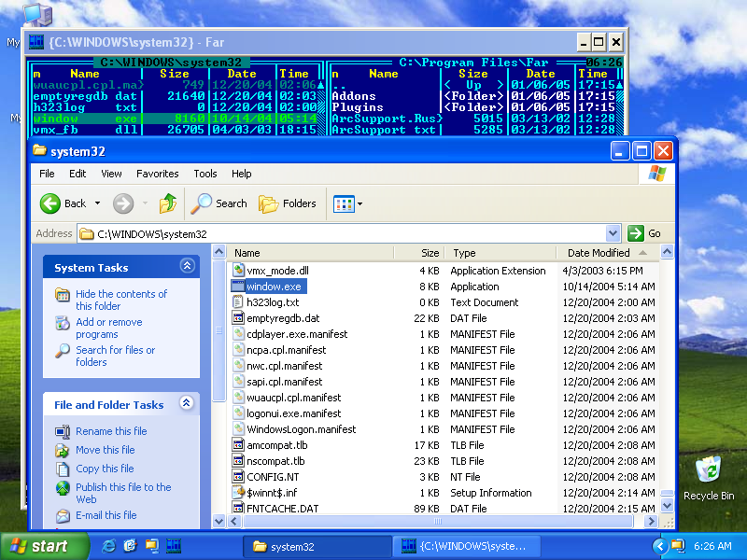The height and width of the screenshot is (560, 747).
Task: Select the cdplayer.exe.manifest file icon
Action: click(x=238, y=334)
